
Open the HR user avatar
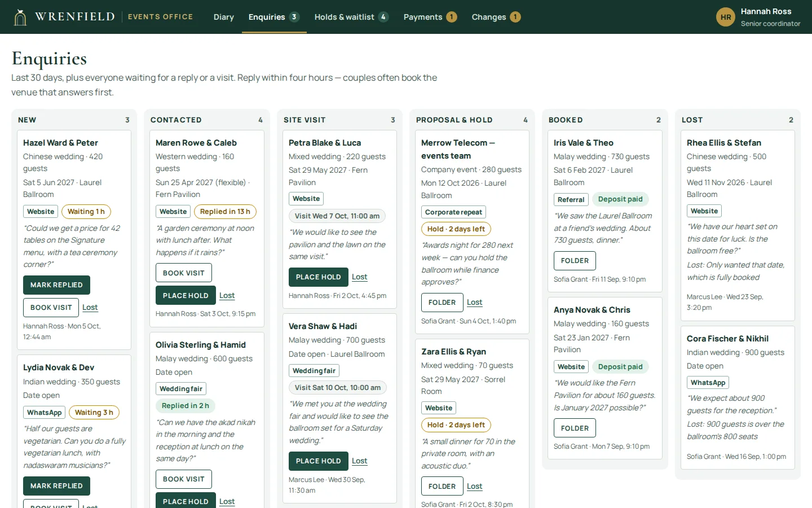click(726, 17)
